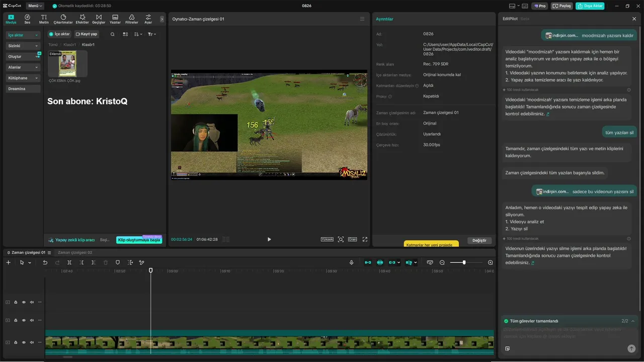Image resolution: width=644 pixels, height=362 pixels.
Task: Expand the Oluştur sidebar section
Action: click(23, 57)
